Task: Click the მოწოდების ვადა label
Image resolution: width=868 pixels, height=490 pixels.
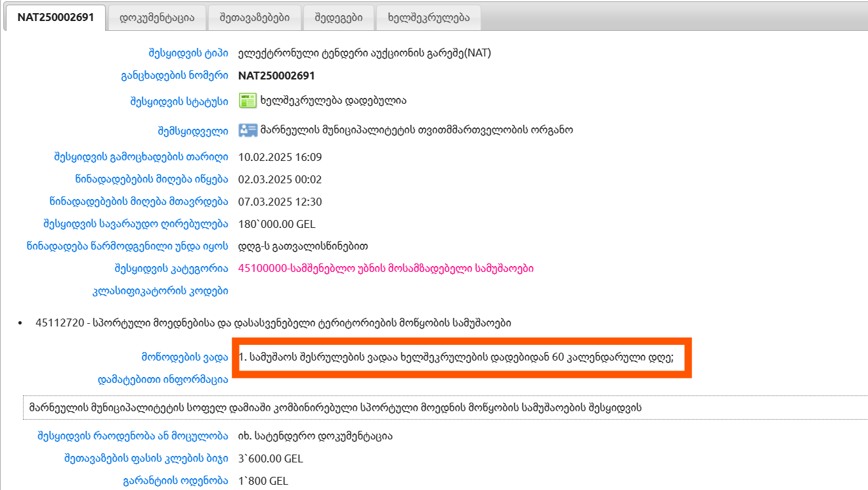Action: click(x=184, y=357)
